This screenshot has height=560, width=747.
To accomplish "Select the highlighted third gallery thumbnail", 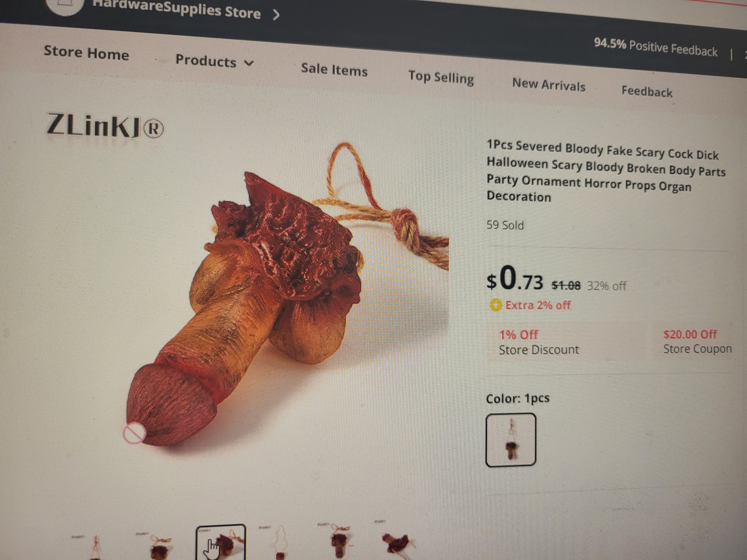I will 221,542.
